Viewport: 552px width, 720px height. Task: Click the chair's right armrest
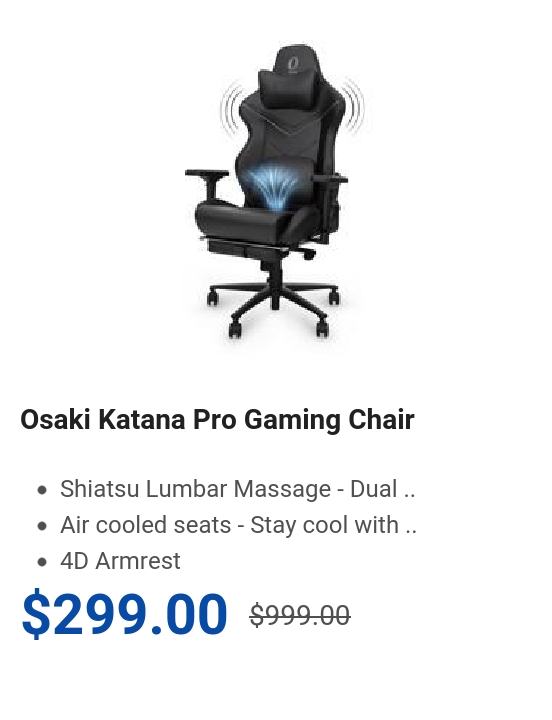click(x=330, y=179)
